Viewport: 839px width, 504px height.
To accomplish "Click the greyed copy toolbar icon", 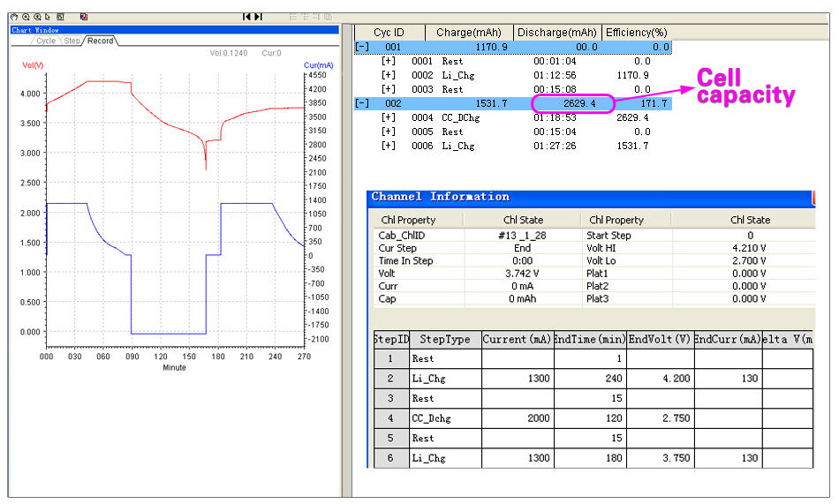I will (328, 17).
